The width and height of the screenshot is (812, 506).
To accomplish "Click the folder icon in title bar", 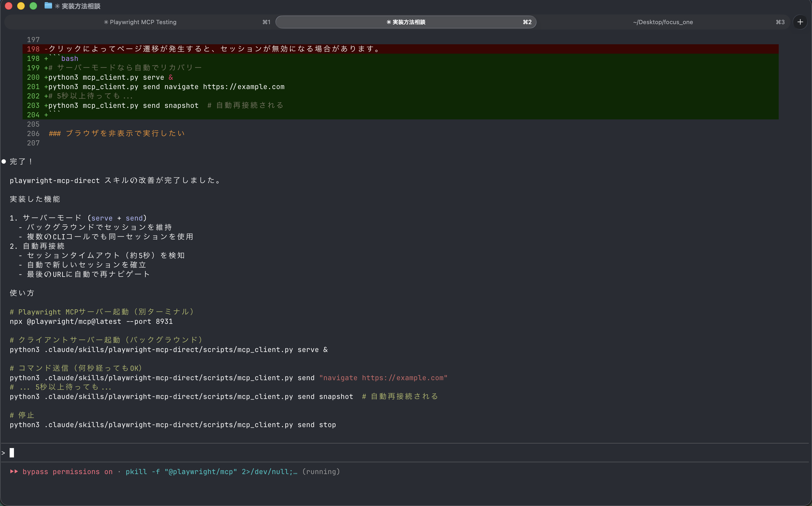I will coord(48,6).
